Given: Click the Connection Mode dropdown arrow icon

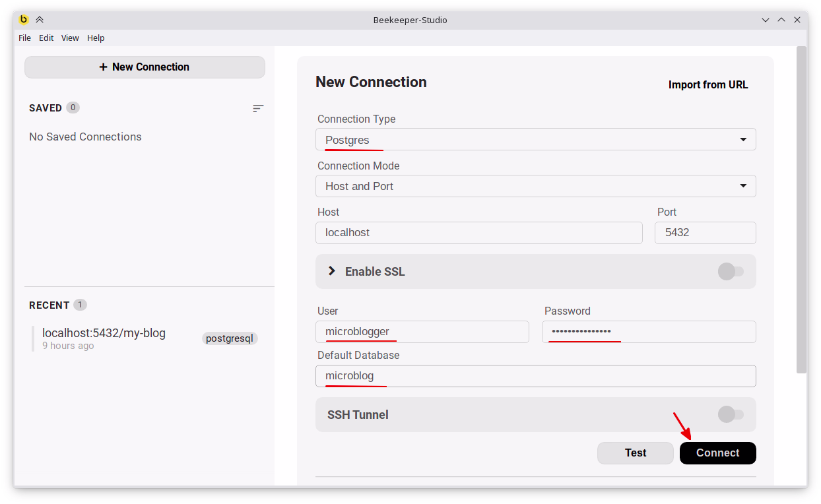Looking at the screenshot, I should click(744, 186).
